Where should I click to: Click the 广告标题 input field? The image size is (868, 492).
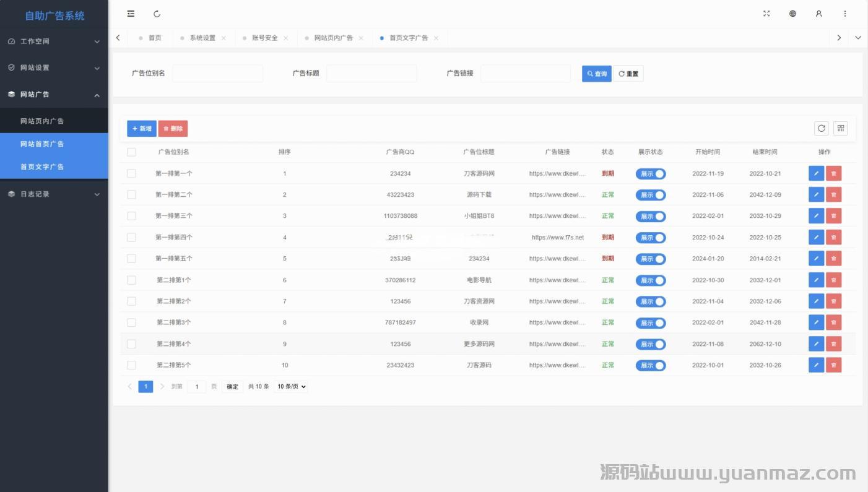[x=371, y=74]
